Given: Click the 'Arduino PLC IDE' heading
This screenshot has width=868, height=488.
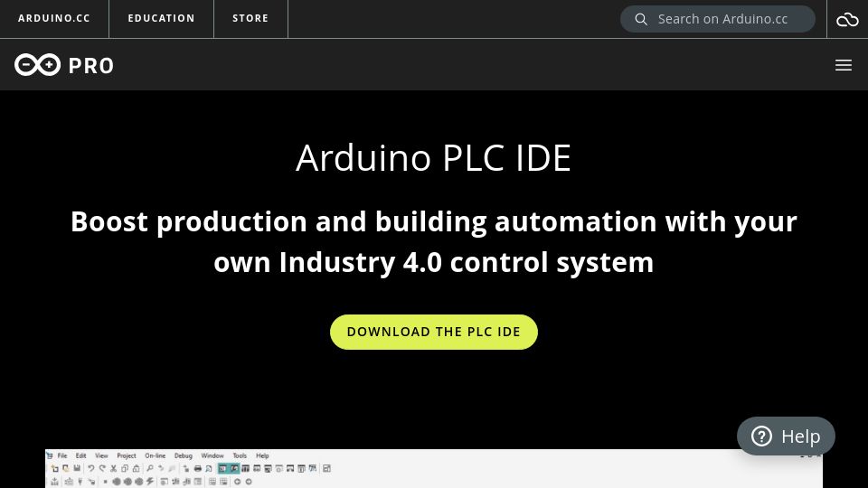Looking at the screenshot, I should [433, 158].
